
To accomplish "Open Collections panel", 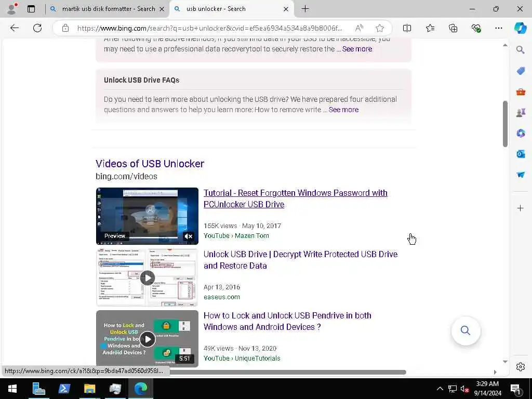I will point(453,28).
